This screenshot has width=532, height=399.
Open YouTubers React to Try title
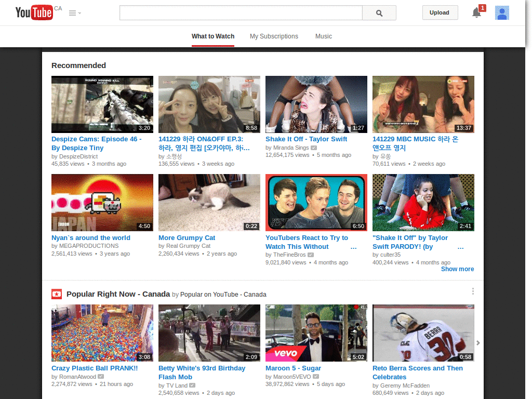pos(307,242)
